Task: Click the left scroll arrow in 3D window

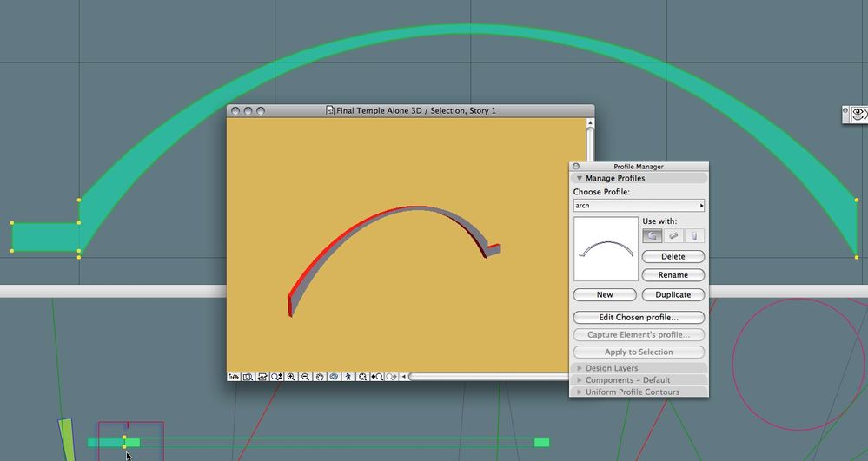Action: click(x=404, y=377)
